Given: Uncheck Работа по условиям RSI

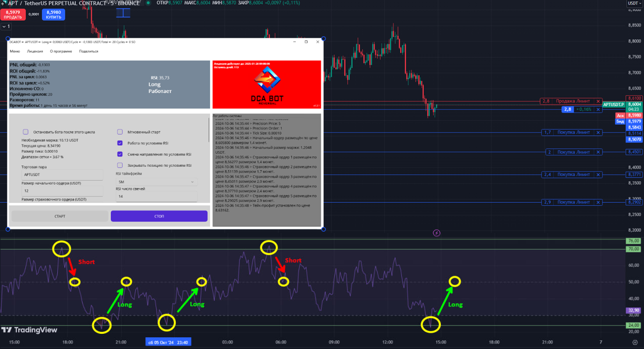Looking at the screenshot, I should tap(120, 143).
